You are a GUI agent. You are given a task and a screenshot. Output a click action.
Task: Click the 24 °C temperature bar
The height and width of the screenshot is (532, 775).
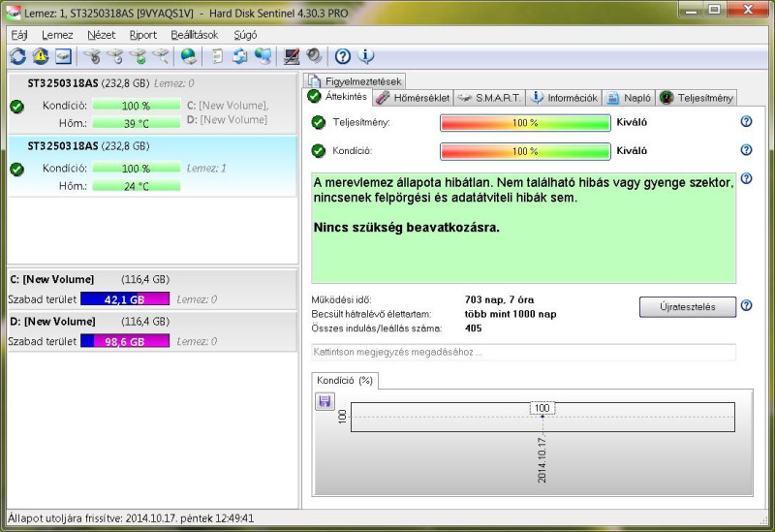click(136, 186)
